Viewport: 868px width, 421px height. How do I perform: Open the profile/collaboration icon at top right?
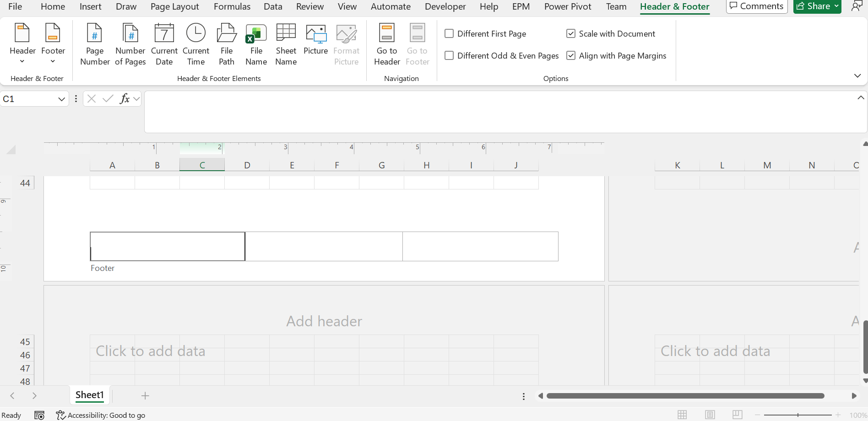click(x=857, y=6)
